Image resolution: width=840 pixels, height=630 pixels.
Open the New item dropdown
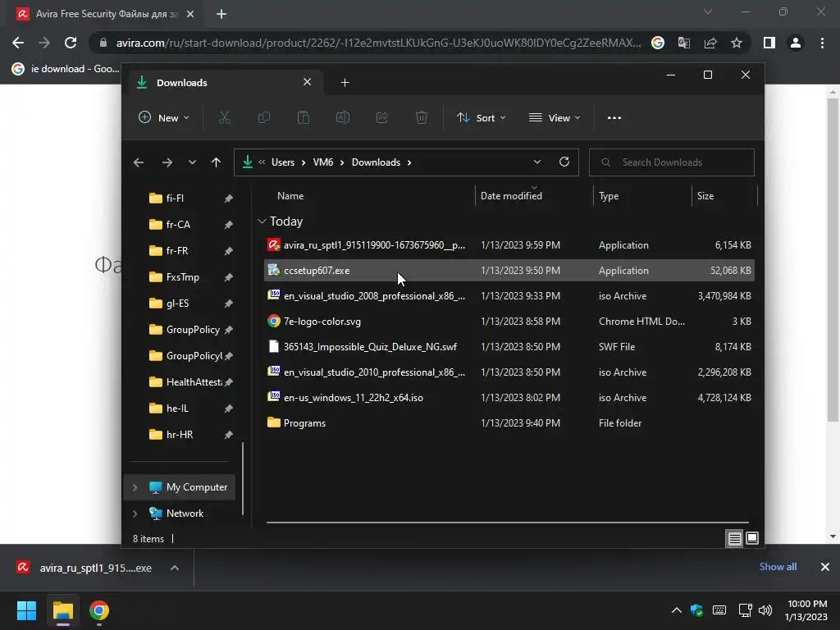pos(164,118)
